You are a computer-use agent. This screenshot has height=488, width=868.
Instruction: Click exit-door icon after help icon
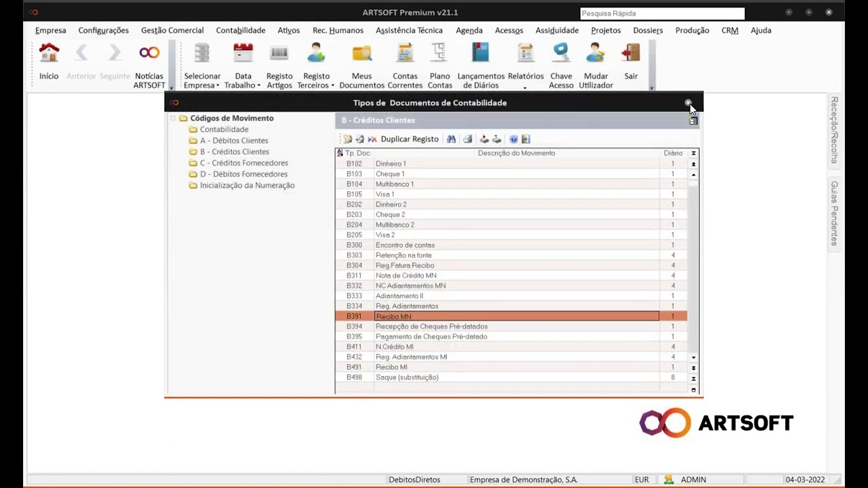(x=526, y=139)
